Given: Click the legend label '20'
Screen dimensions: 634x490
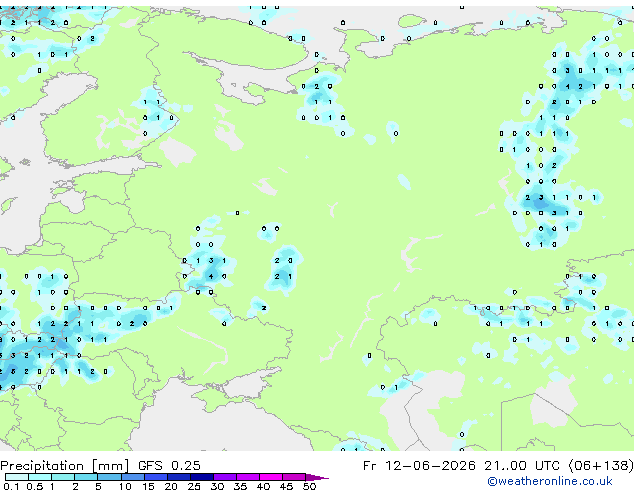Looking at the screenshot, I should pos(171,486).
